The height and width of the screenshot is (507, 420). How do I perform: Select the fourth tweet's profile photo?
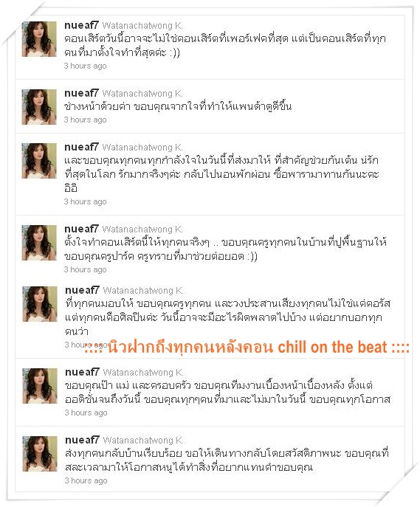[x=39, y=243]
